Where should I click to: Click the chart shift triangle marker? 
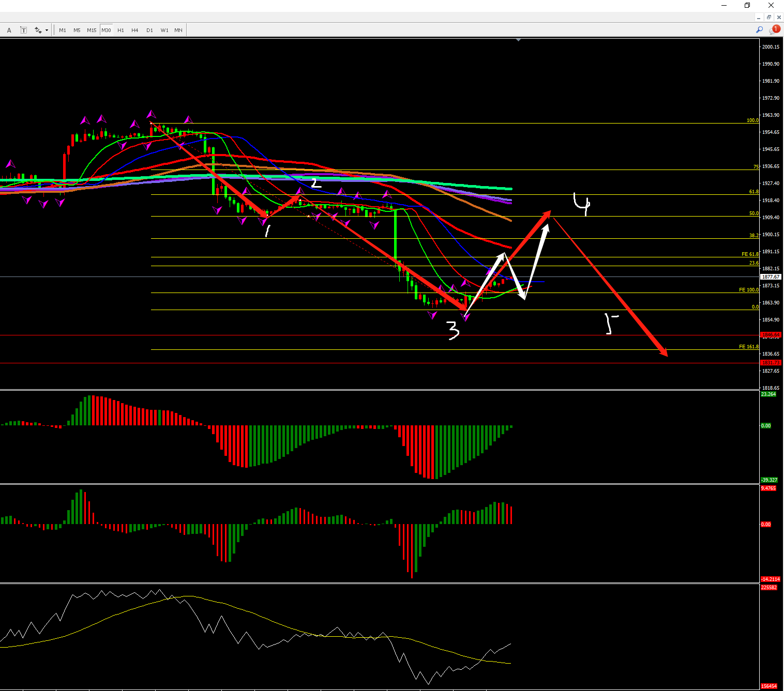[x=518, y=40]
